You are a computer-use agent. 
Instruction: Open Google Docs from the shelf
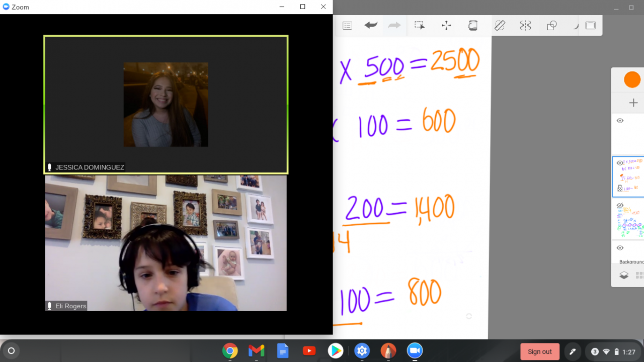point(283,351)
